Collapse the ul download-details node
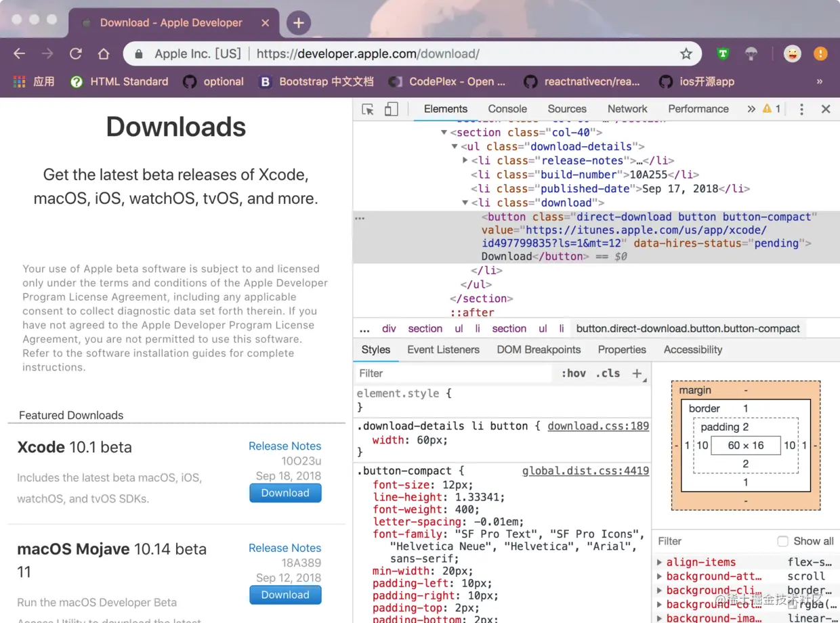840x623 pixels. pos(455,147)
